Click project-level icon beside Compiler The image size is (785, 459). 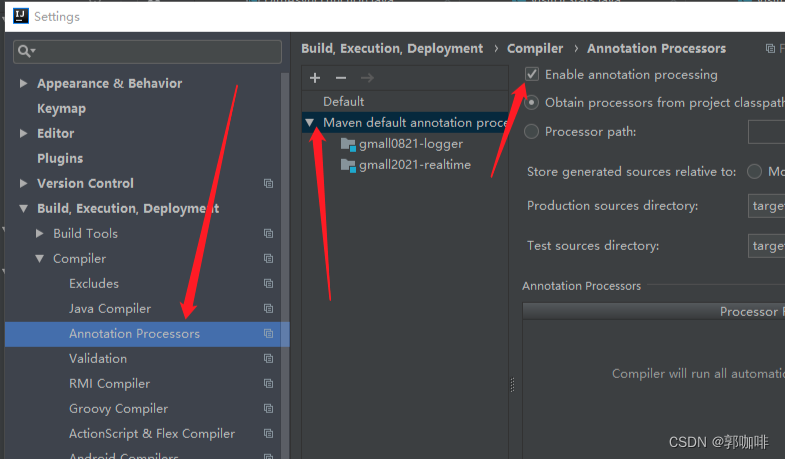(268, 259)
